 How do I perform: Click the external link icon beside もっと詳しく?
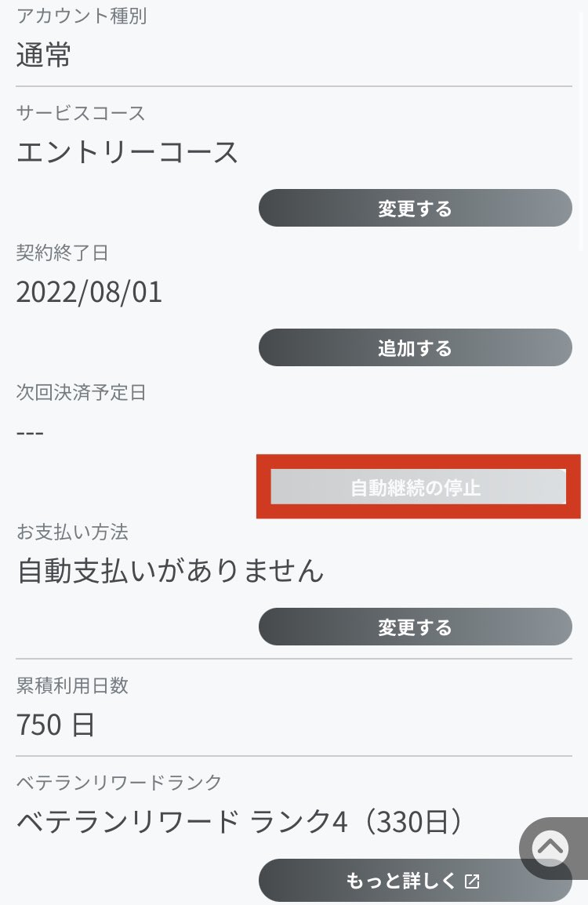pos(472,881)
